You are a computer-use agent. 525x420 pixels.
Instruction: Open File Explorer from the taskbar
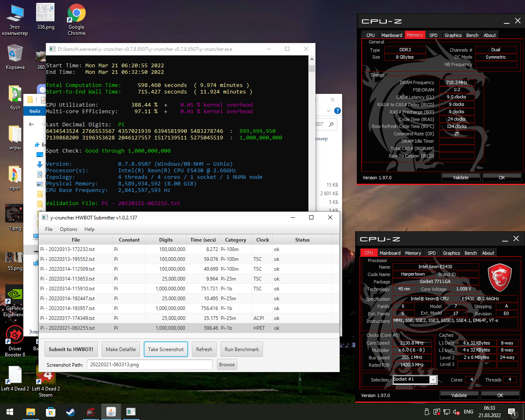point(30,412)
